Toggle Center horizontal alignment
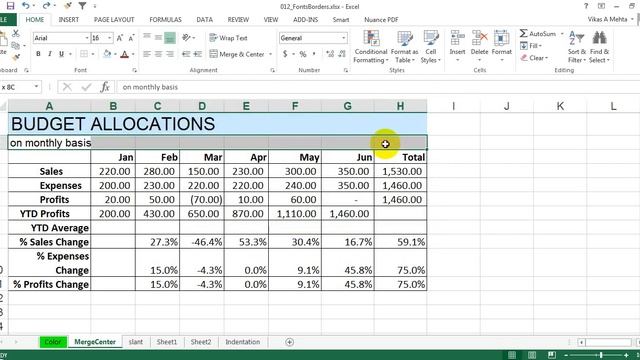The height and width of the screenshot is (360, 640). click(x=158, y=54)
